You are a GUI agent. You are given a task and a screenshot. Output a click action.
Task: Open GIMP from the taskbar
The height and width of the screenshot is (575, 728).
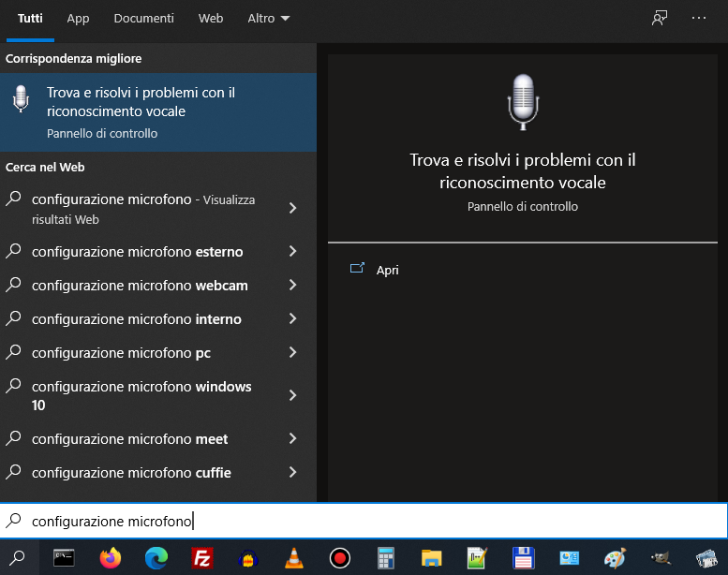661,558
